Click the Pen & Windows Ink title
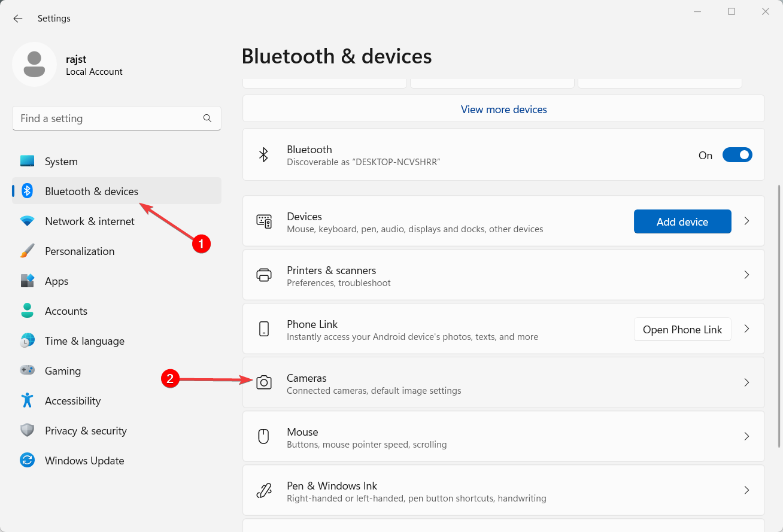Viewport: 783px width, 532px height. [x=332, y=485]
